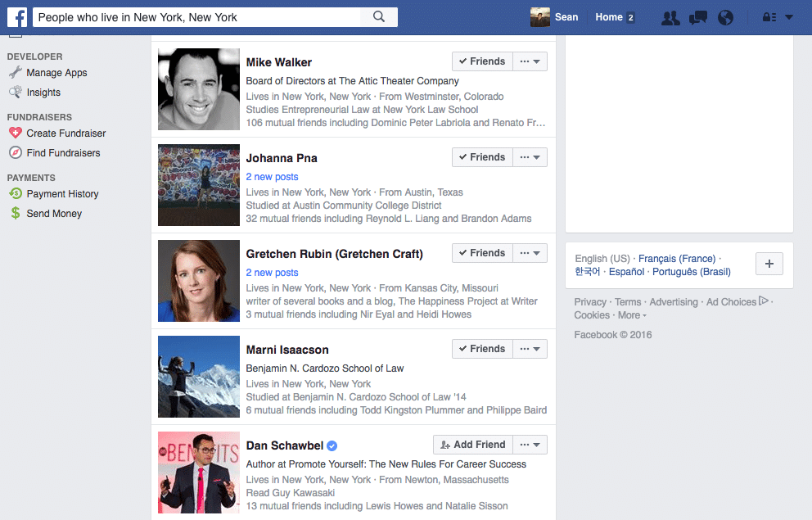
Task: Open more options dropdown for Dan Schawbel
Action: coord(530,445)
